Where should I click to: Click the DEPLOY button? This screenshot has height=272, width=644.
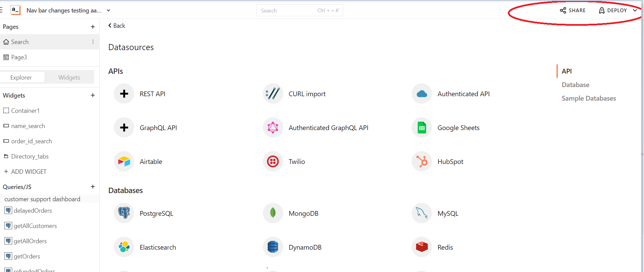click(x=613, y=11)
